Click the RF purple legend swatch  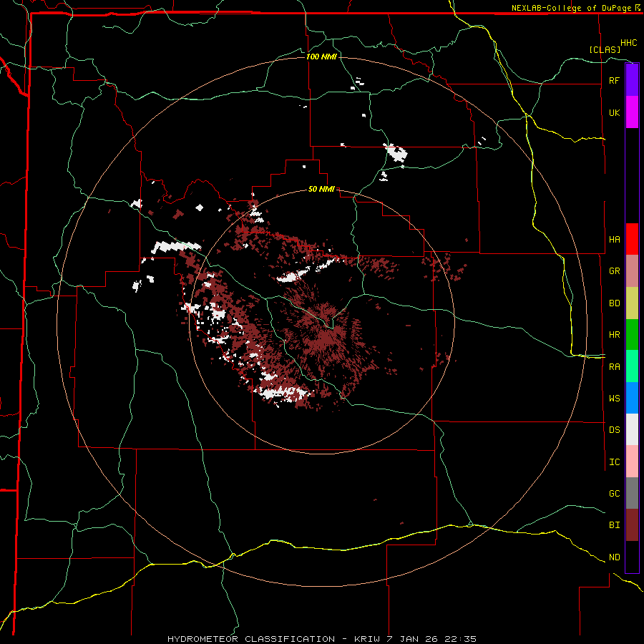tap(632, 80)
